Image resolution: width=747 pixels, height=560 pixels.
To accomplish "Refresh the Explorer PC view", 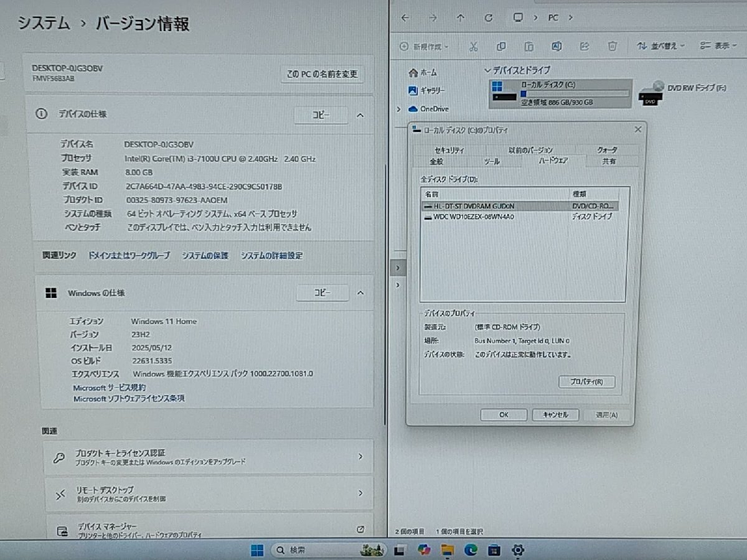I will coord(489,17).
